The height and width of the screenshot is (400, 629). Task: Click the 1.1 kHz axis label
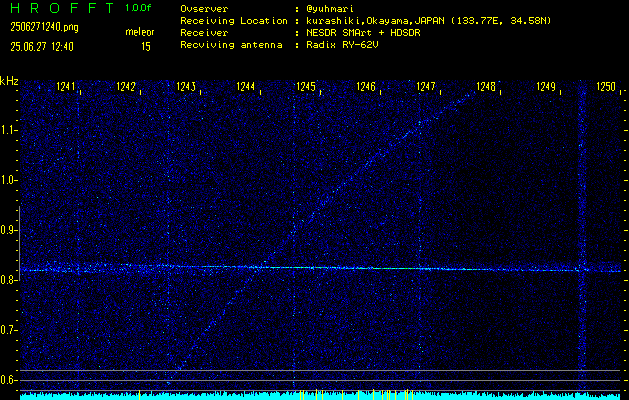click(8, 130)
